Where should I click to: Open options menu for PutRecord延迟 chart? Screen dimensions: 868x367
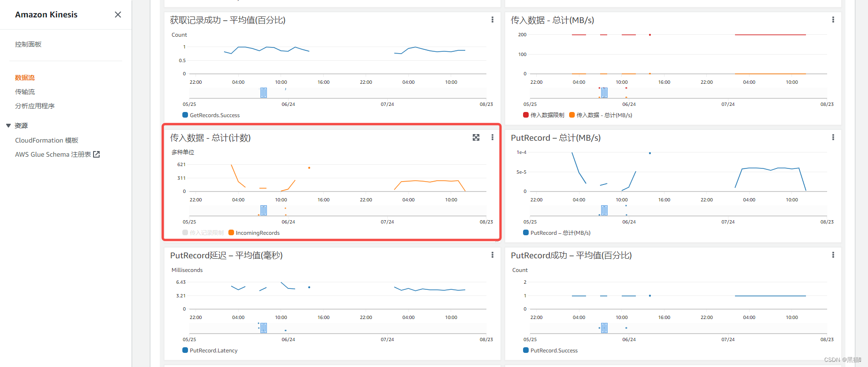(493, 255)
